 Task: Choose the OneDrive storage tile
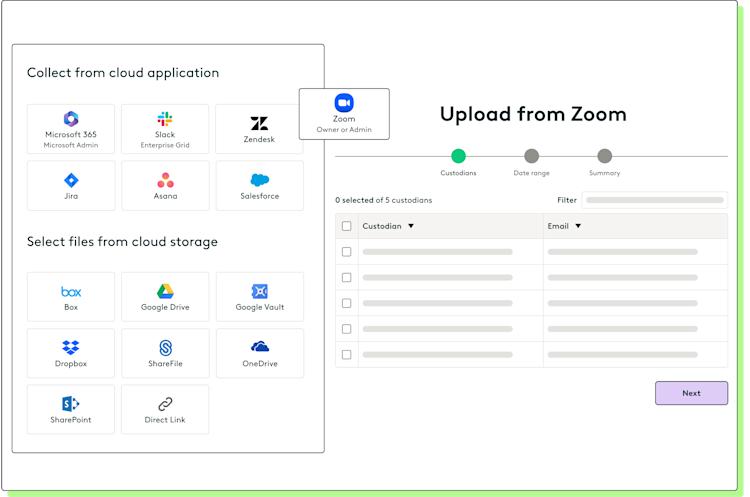(x=259, y=353)
